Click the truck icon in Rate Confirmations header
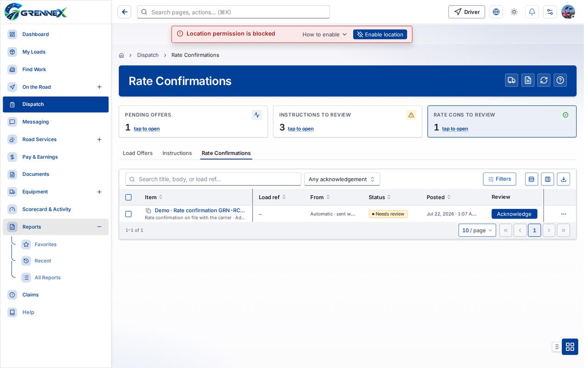The height and width of the screenshot is (368, 588). (x=512, y=80)
